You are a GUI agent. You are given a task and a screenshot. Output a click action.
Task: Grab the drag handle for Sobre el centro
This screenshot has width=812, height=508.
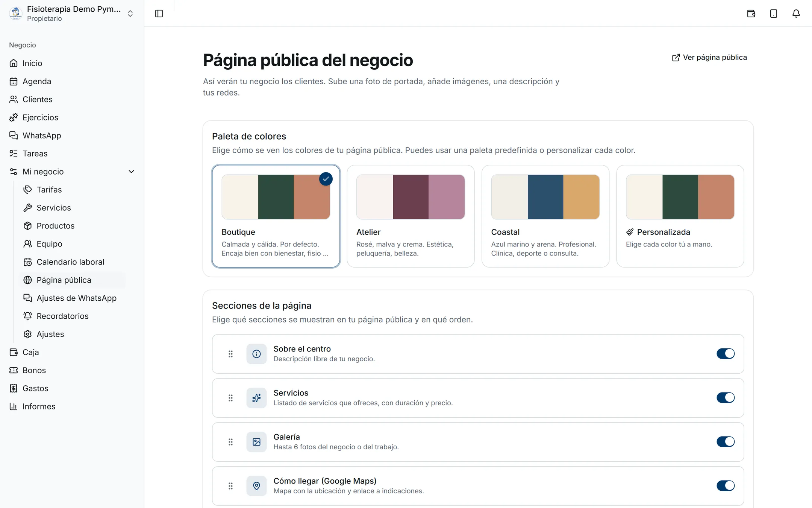pyautogui.click(x=230, y=354)
